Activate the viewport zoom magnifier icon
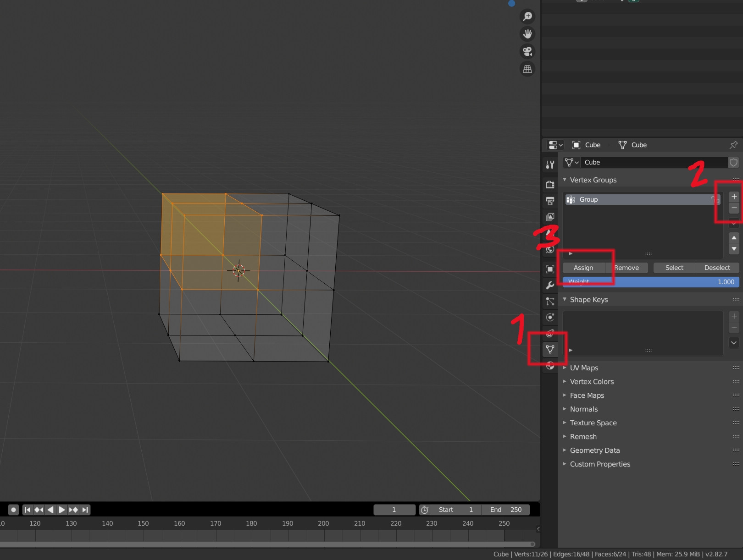The image size is (743, 560). [x=527, y=16]
